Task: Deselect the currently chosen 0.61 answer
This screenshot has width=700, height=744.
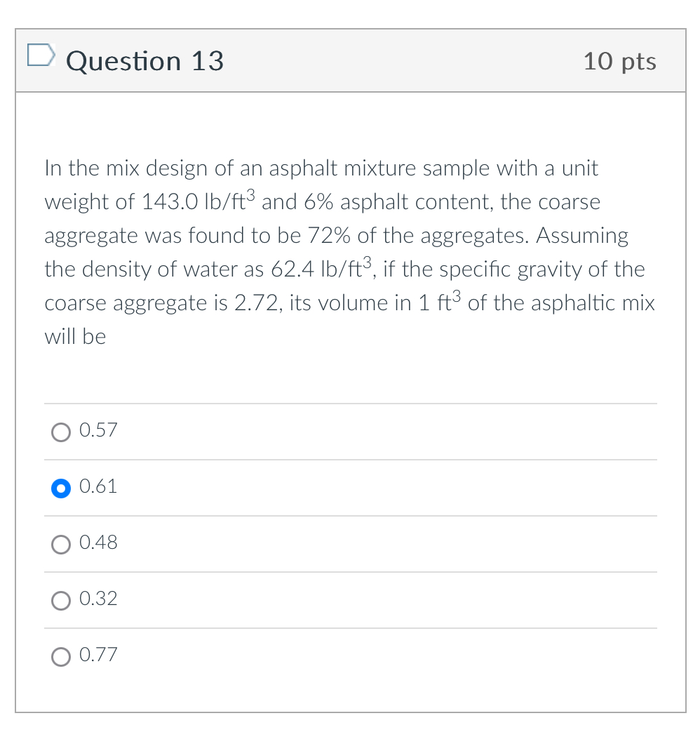Action: (61, 488)
